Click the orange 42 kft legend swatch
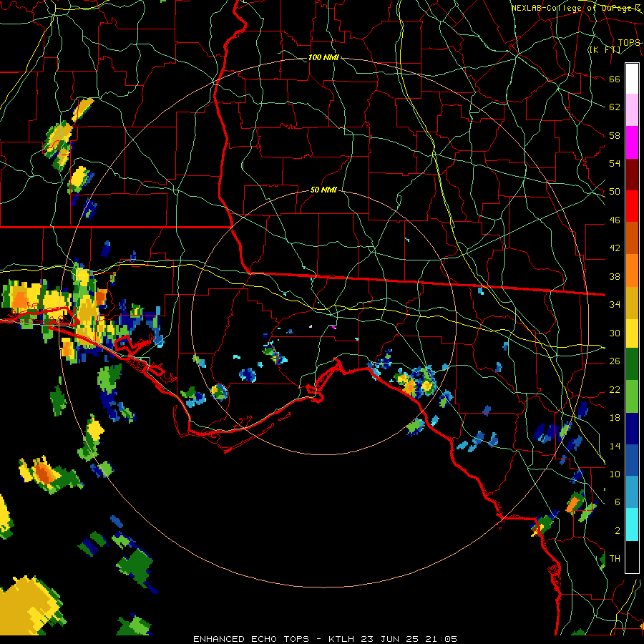This screenshot has width=644, height=644. (632, 270)
